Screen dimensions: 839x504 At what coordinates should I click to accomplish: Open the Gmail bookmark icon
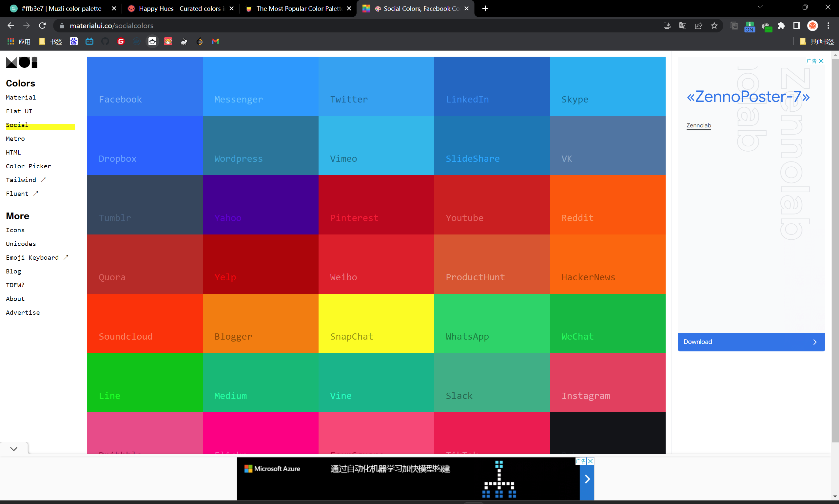point(215,42)
